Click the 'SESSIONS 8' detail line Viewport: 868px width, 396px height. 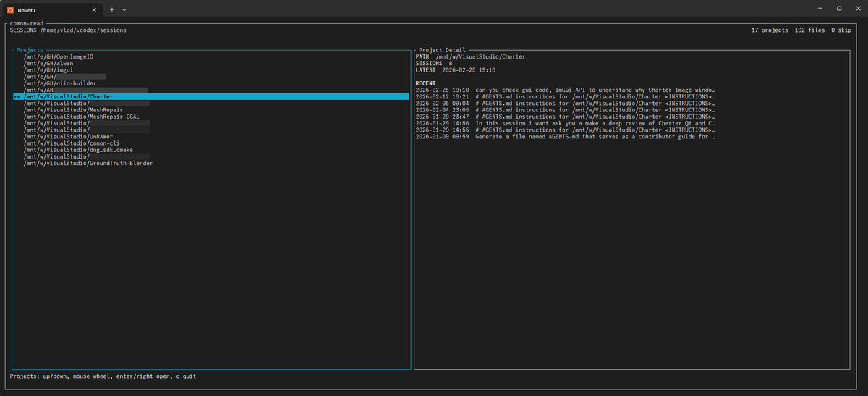click(x=434, y=63)
